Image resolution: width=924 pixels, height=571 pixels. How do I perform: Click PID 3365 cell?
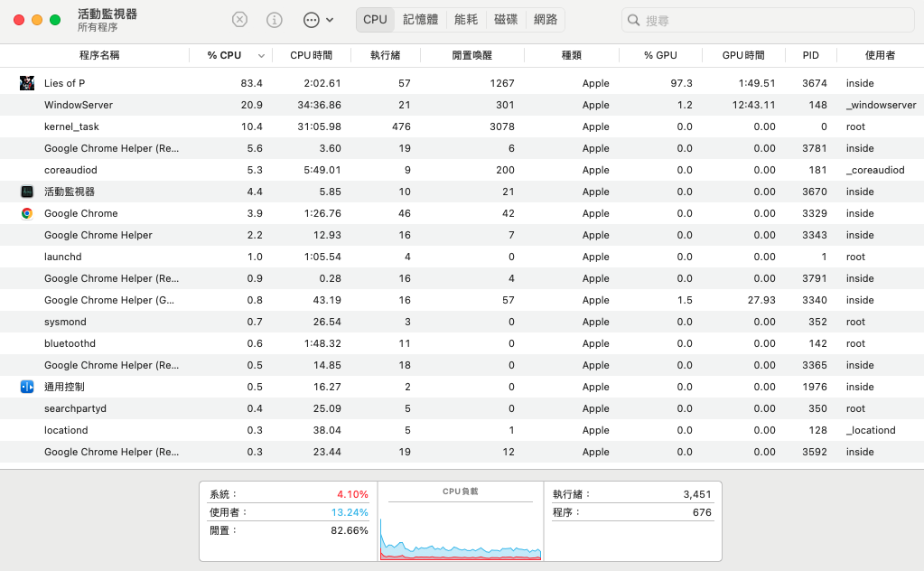point(815,365)
